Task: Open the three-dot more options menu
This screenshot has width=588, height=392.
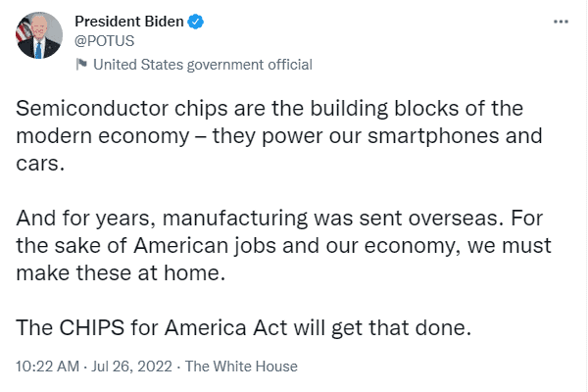Action: 561,22
